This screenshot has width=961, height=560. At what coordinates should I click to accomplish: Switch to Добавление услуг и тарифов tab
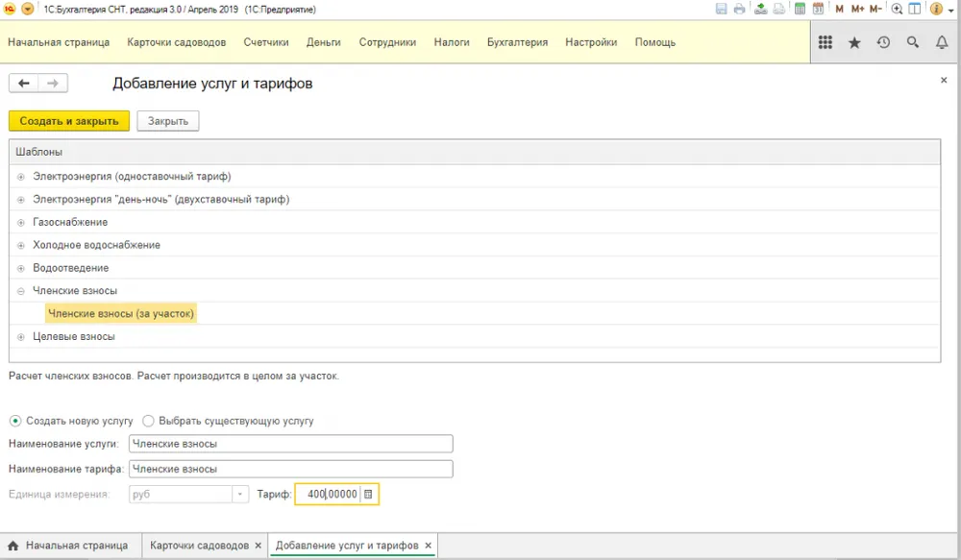pyautogui.click(x=347, y=546)
